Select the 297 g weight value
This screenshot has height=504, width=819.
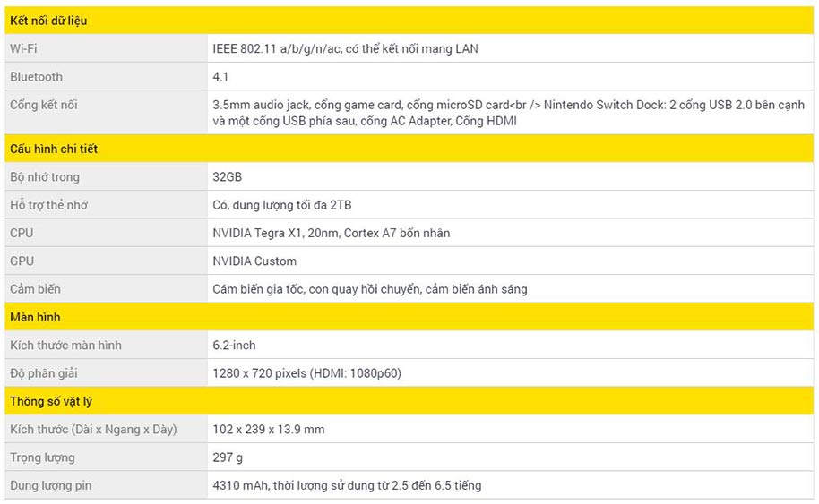[x=228, y=457]
